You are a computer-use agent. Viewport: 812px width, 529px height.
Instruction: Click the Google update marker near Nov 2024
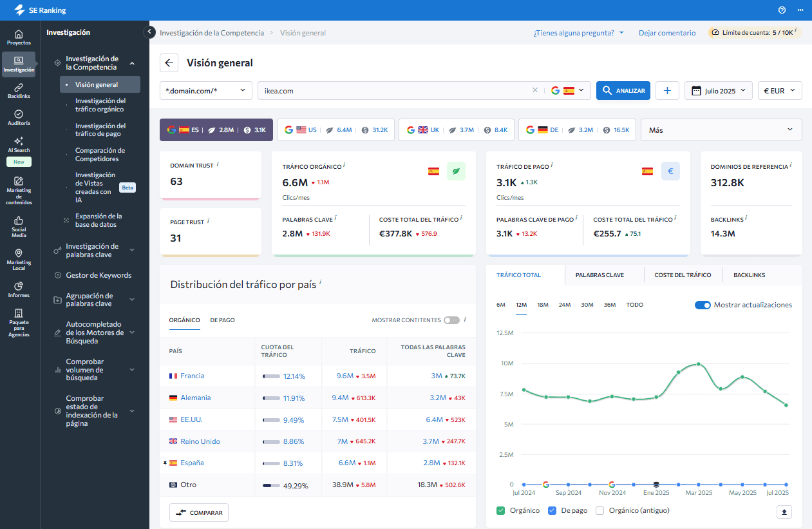click(611, 484)
